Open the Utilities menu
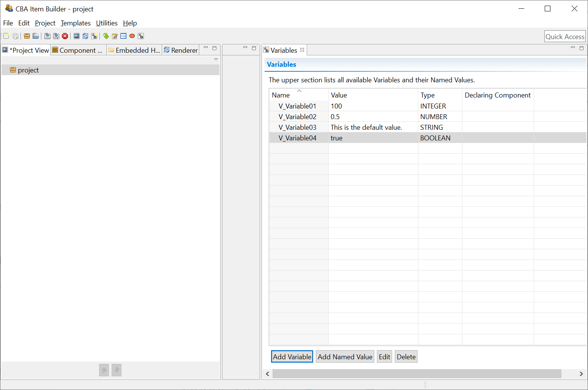The width and height of the screenshot is (588, 390). (x=107, y=23)
